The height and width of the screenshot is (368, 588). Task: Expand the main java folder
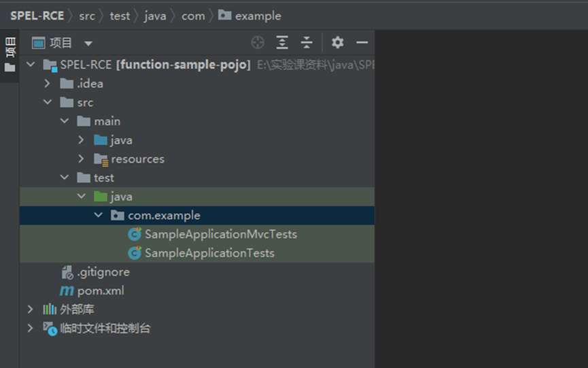[x=82, y=140]
